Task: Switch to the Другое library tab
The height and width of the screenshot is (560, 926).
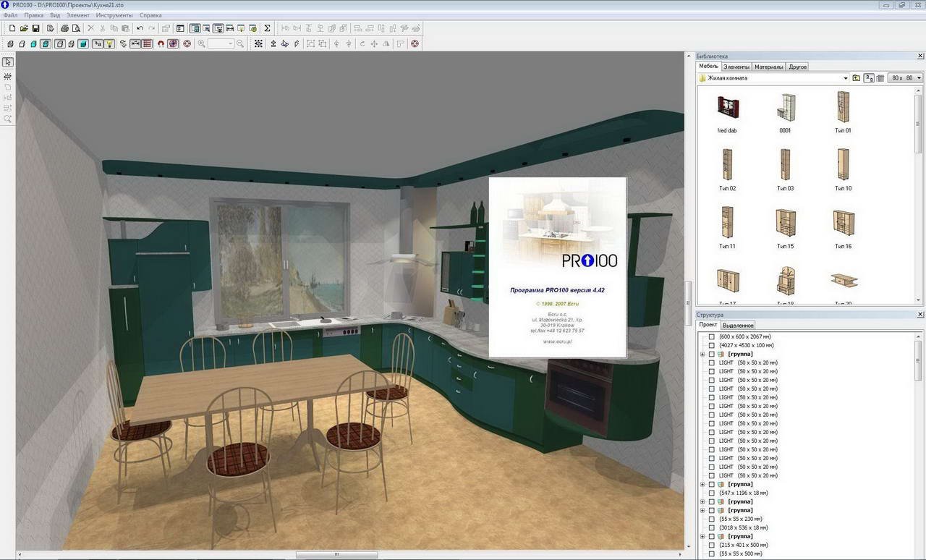Action: 797,67
